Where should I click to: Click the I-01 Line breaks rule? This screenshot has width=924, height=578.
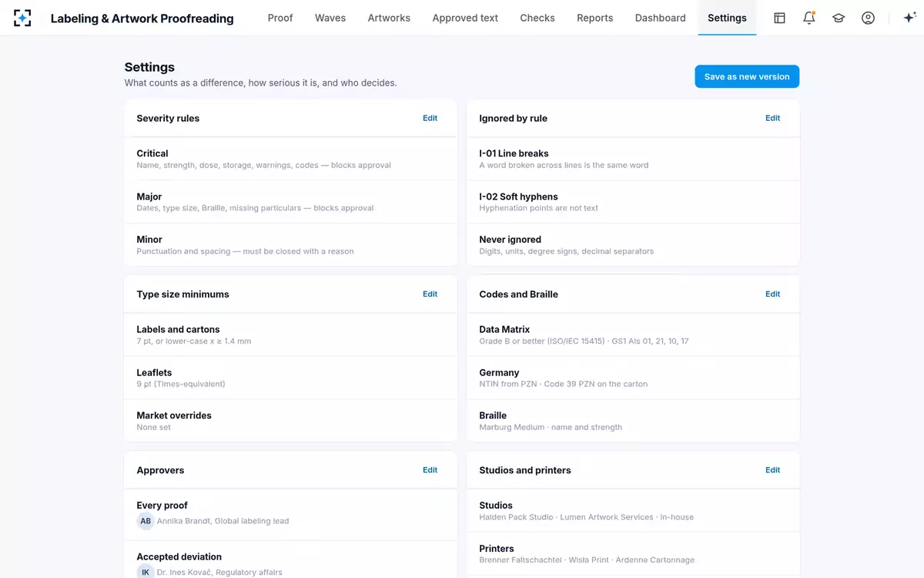(633, 159)
